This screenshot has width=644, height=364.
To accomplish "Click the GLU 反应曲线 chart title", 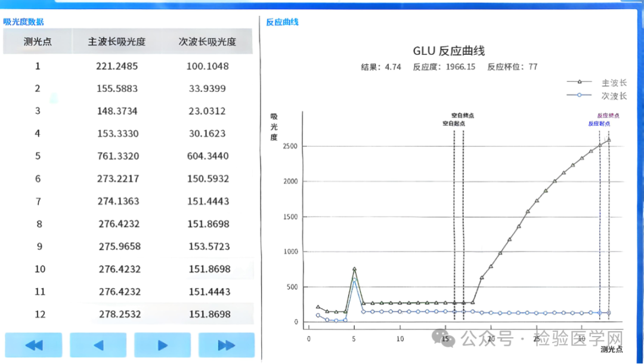I will (x=448, y=51).
